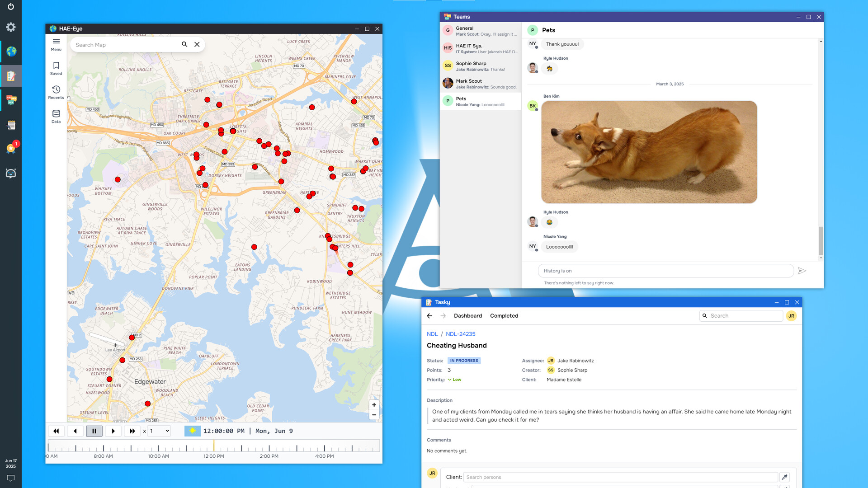Screen dimensions: 868x488
Task: Change the In Progress status badge
Action: click(464, 361)
